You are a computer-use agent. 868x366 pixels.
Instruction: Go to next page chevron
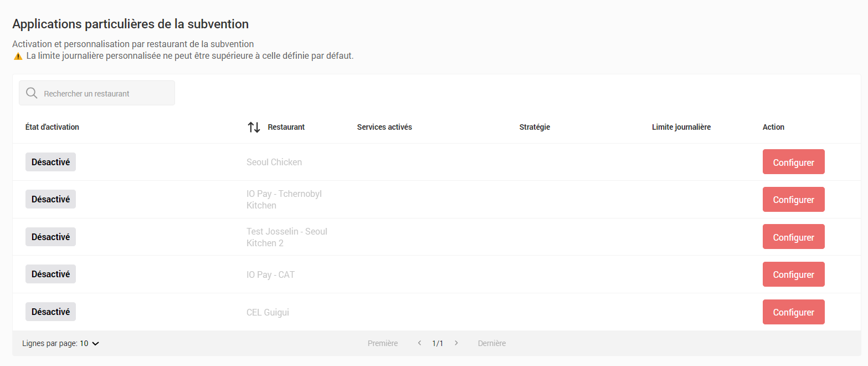[456, 343]
